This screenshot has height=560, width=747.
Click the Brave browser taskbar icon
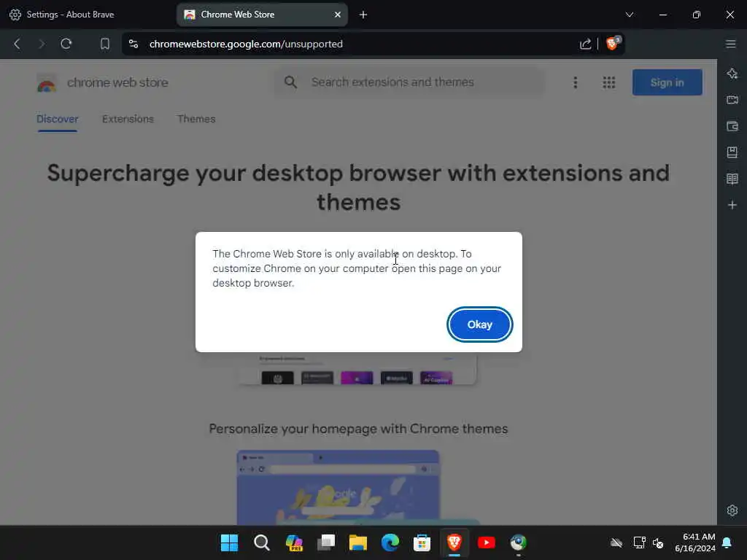454,542
